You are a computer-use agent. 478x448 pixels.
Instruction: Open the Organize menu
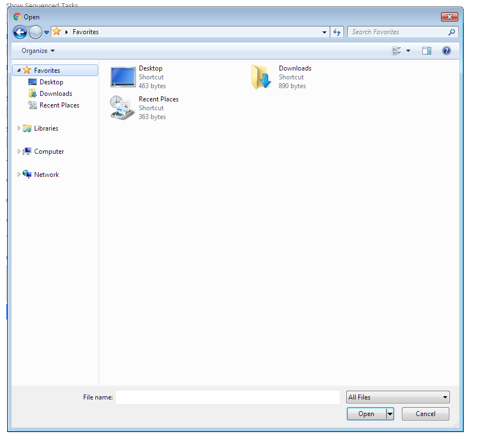[38, 51]
